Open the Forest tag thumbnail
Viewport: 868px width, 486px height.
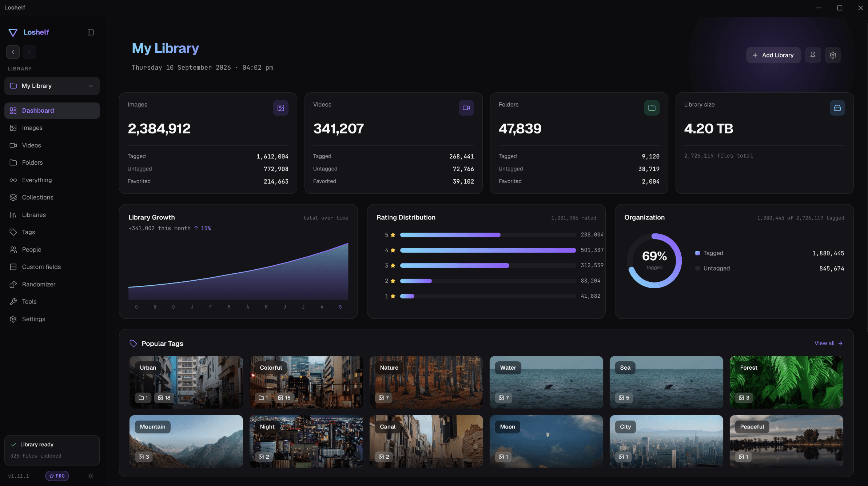(787, 382)
